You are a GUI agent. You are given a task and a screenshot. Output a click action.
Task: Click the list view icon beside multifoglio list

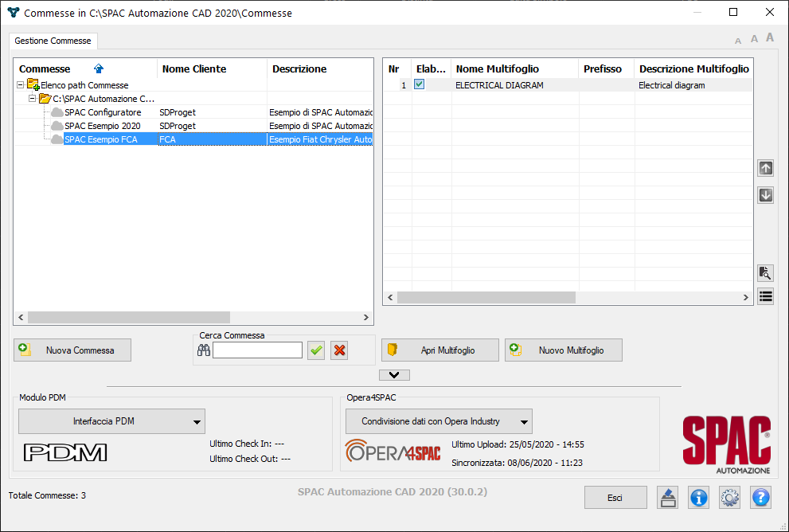coord(765,296)
